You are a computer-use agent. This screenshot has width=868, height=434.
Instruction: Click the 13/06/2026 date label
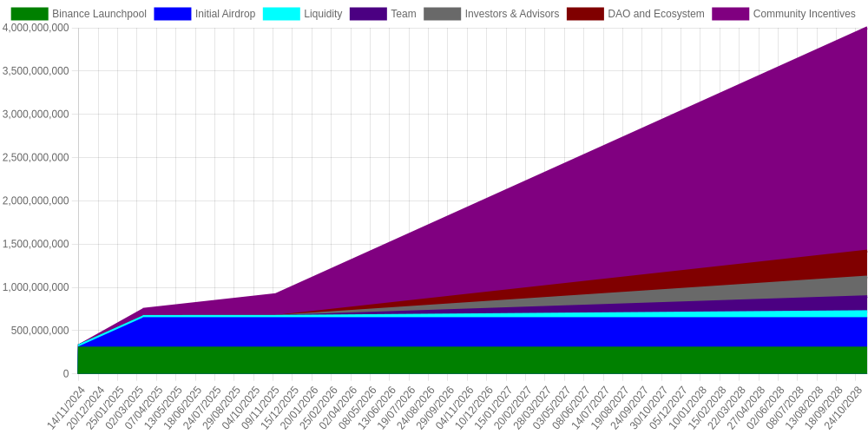377,407
